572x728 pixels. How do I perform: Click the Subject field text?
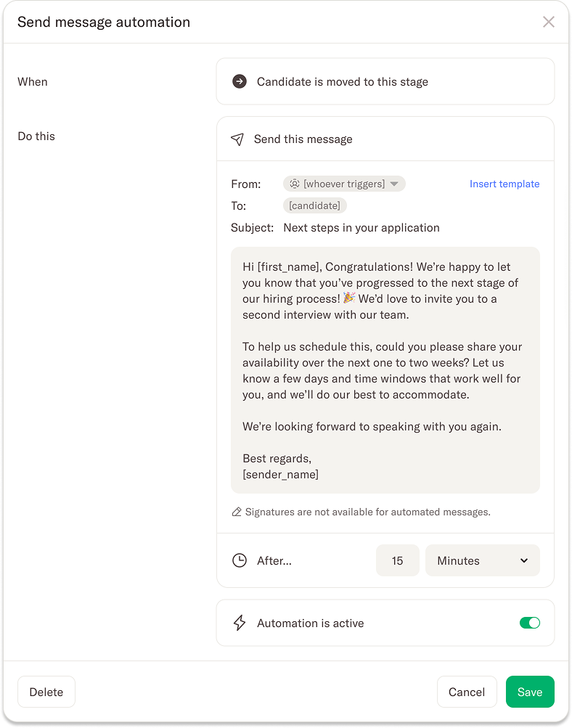(x=361, y=227)
